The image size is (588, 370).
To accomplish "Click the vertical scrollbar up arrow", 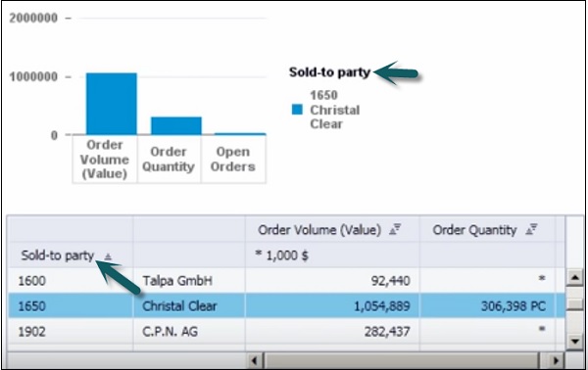I will coord(574,278).
